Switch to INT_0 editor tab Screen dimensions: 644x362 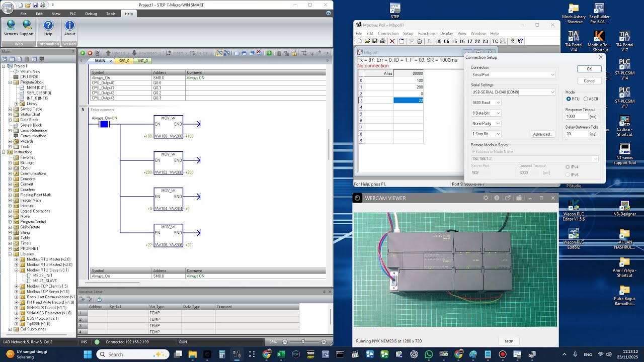(143, 61)
